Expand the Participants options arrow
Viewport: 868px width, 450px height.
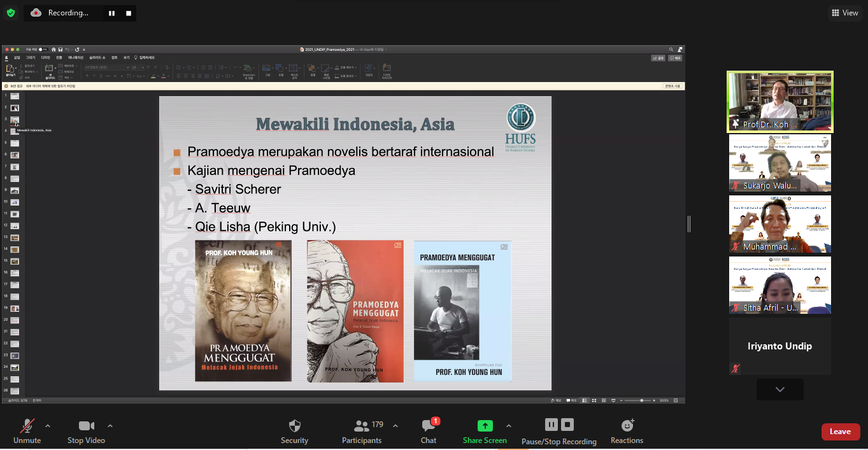(x=395, y=426)
